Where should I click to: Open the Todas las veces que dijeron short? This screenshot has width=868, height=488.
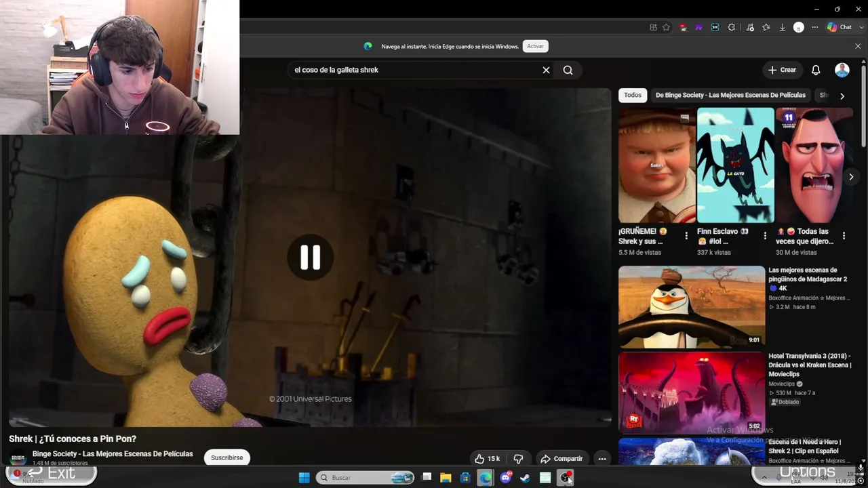point(814,165)
